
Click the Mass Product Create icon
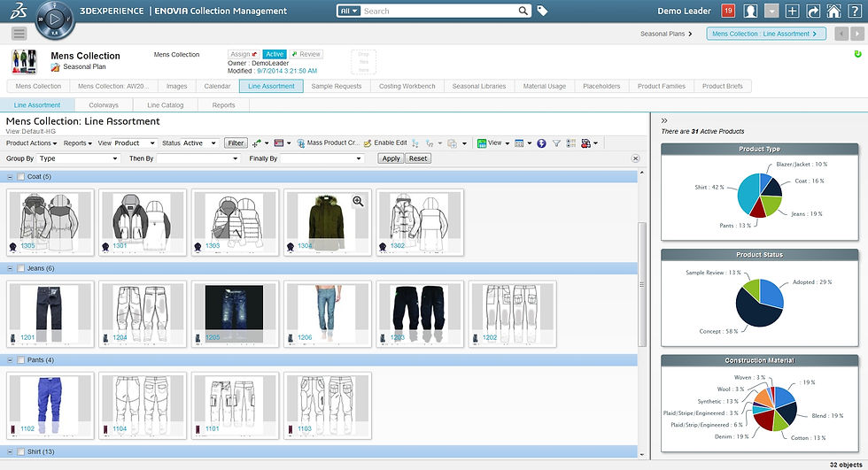point(300,143)
